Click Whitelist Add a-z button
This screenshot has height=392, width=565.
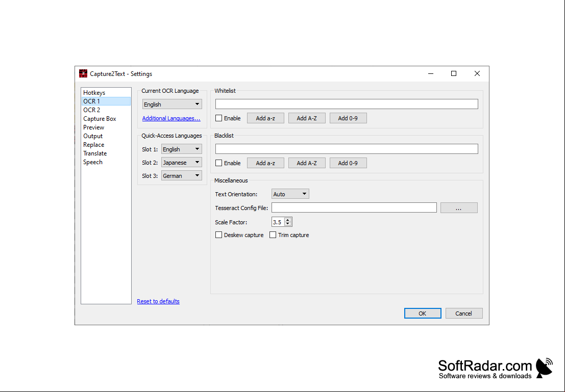(265, 118)
